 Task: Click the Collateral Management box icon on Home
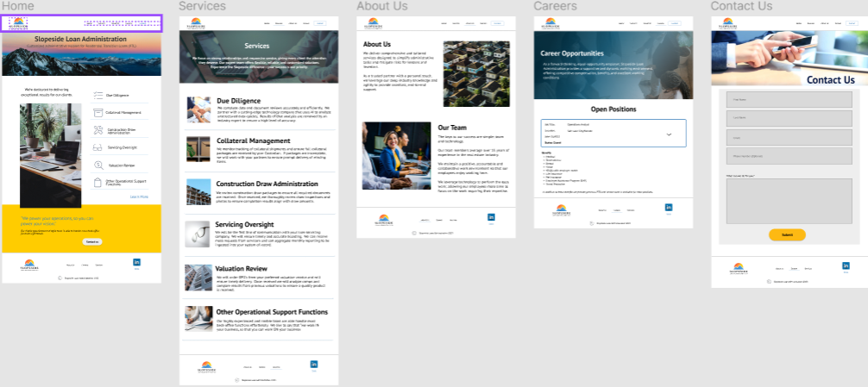coord(96,113)
